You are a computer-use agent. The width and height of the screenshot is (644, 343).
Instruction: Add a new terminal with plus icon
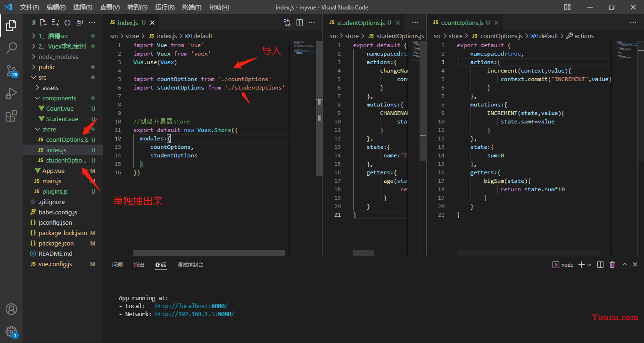point(581,265)
